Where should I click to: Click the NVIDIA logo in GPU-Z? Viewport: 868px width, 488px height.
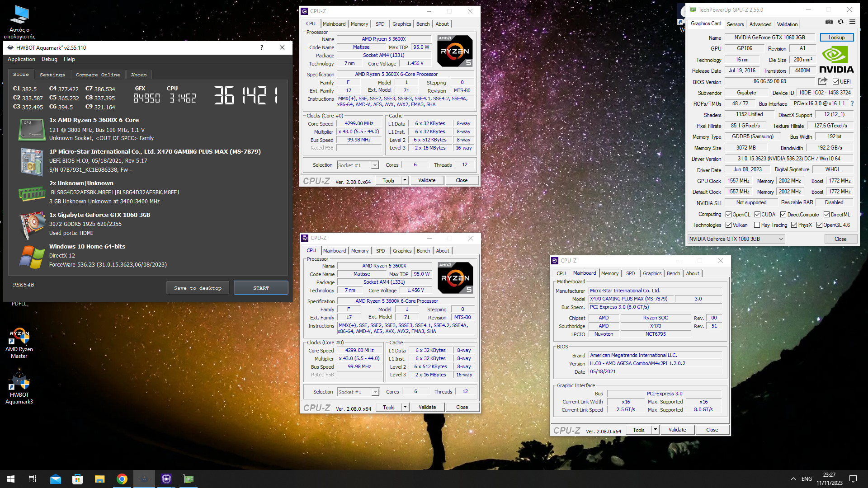coord(836,60)
